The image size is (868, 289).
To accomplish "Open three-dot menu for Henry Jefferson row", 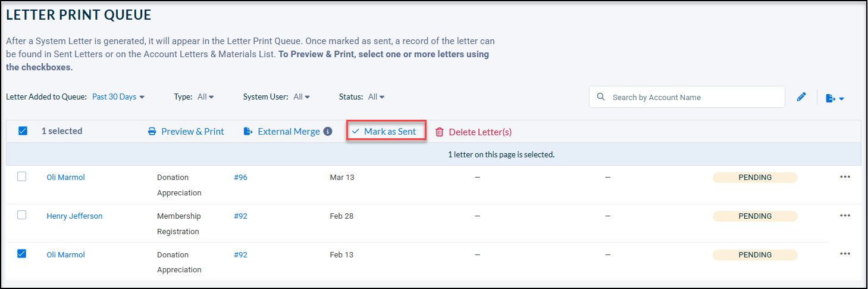I will [x=845, y=216].
